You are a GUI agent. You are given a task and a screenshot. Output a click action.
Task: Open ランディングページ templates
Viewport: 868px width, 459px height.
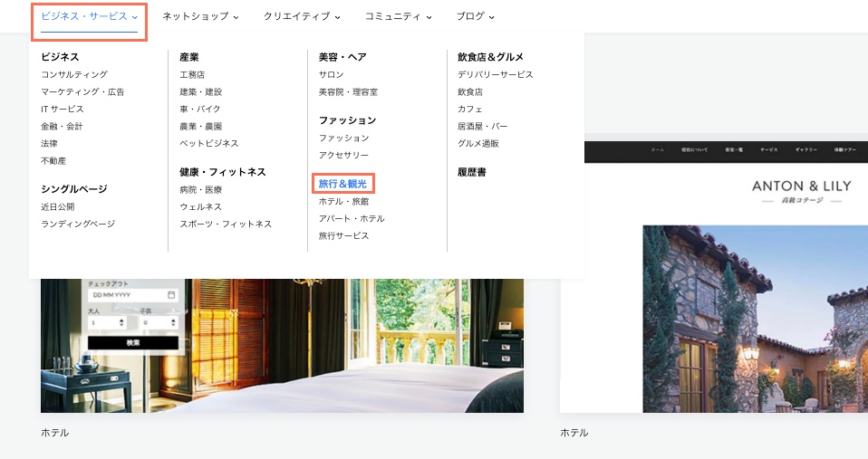click(78, 224)
